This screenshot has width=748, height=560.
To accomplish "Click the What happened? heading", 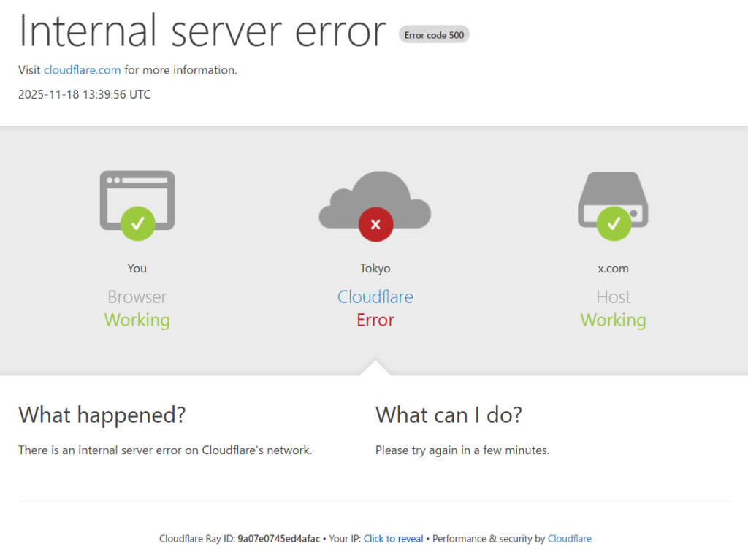I will pos(102,415).
